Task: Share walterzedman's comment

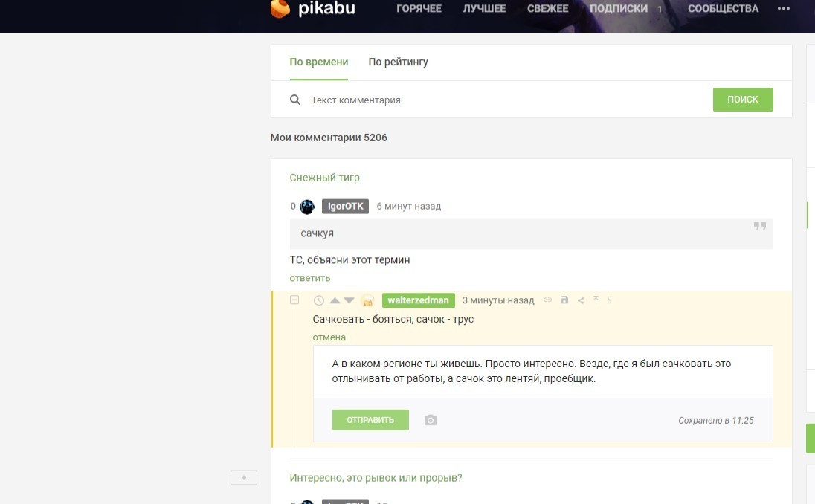Action: (581, 300)
